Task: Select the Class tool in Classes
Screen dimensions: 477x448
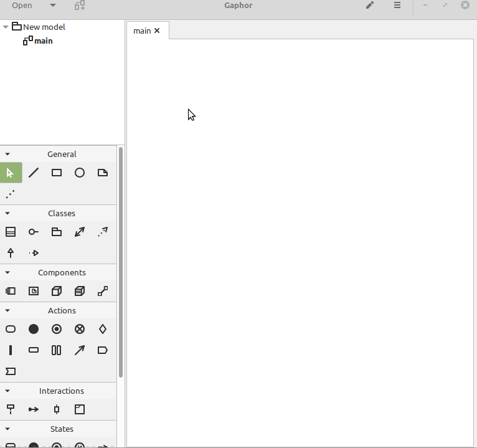Action: pyautogui.click(x=11, y=232)
